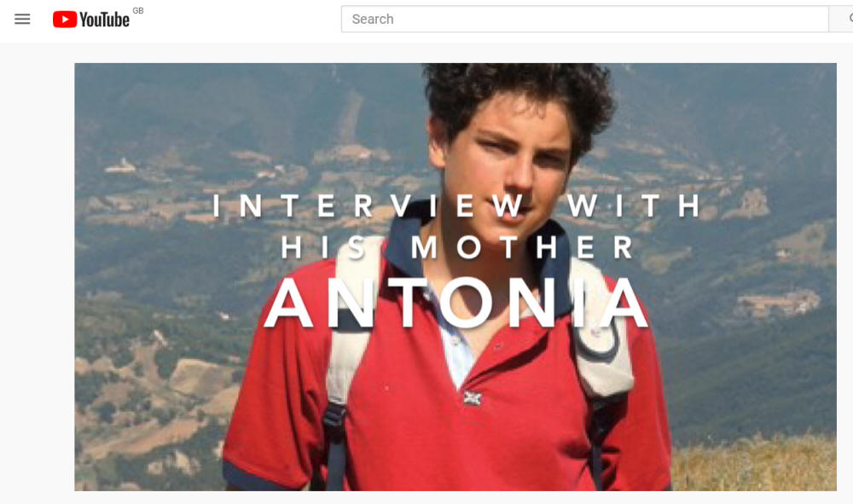The height and width of the screenshot is (504, 853).
Task: Click the INTERVIEW WITH overlay text
Action: pyautogui.click(x=456, y=206)
